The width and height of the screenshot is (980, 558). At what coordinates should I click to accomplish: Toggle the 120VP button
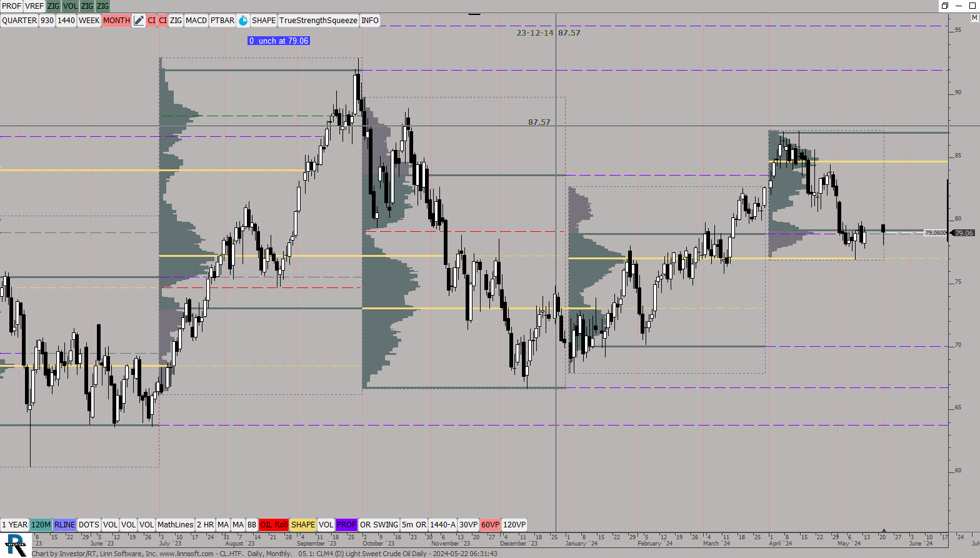coord(514,525)
